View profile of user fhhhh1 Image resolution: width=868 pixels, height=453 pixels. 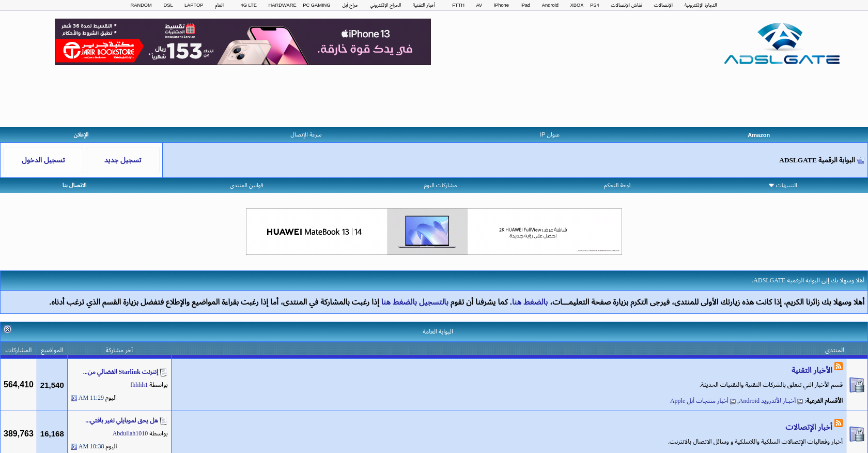coord(139,385)
